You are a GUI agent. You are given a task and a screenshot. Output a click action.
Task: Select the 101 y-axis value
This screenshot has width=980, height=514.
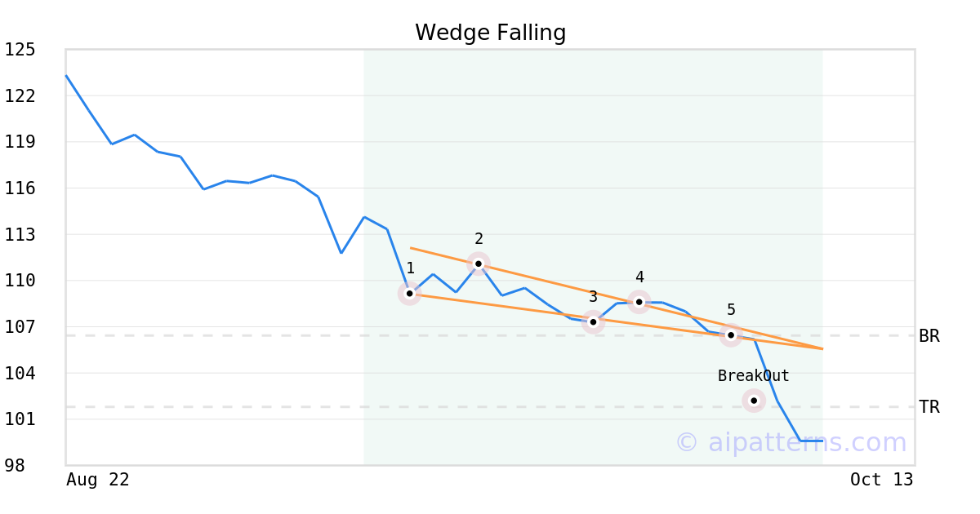(x=20, y=419)
